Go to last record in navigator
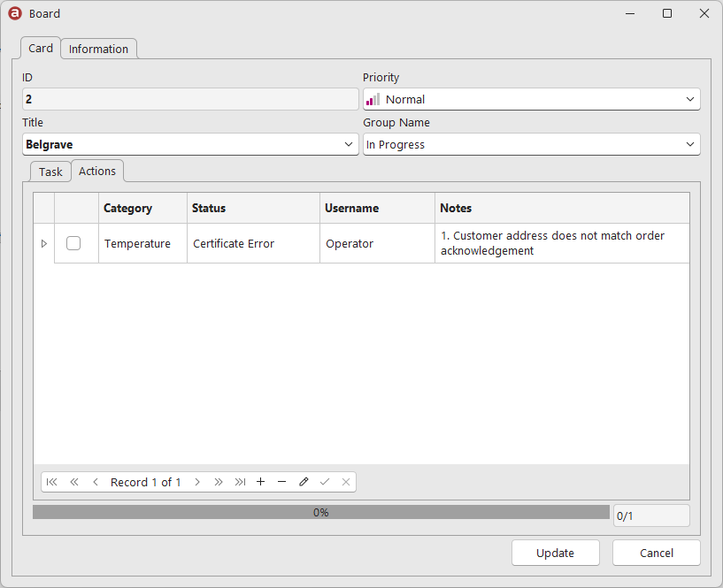 point(240,482)
